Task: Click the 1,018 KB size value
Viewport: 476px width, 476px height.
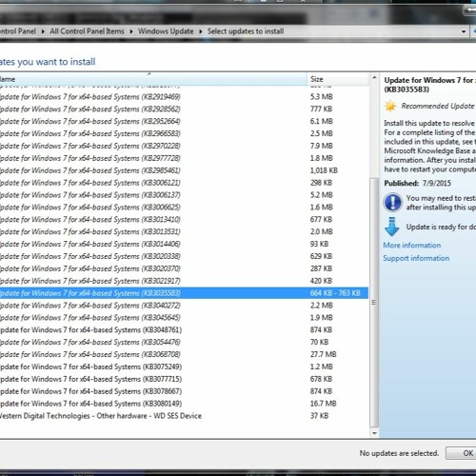Action: pyautogui.click(x=324, y=170)
